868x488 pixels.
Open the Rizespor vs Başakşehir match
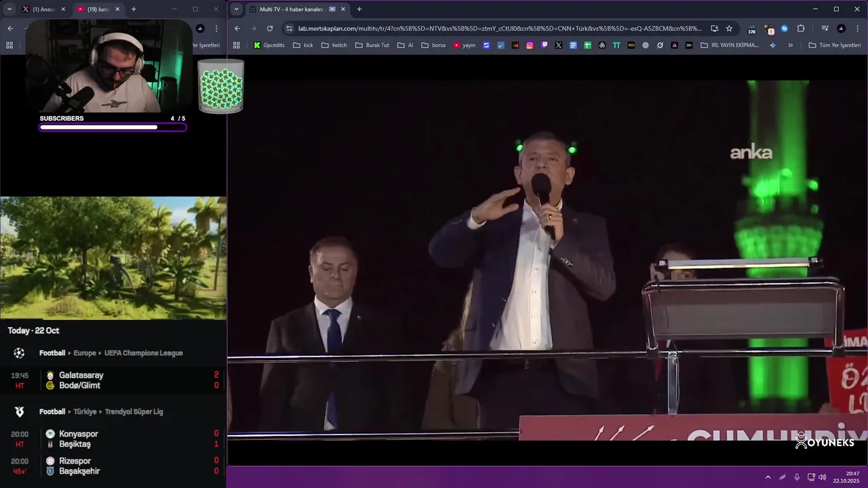click(x=113, y=466)
